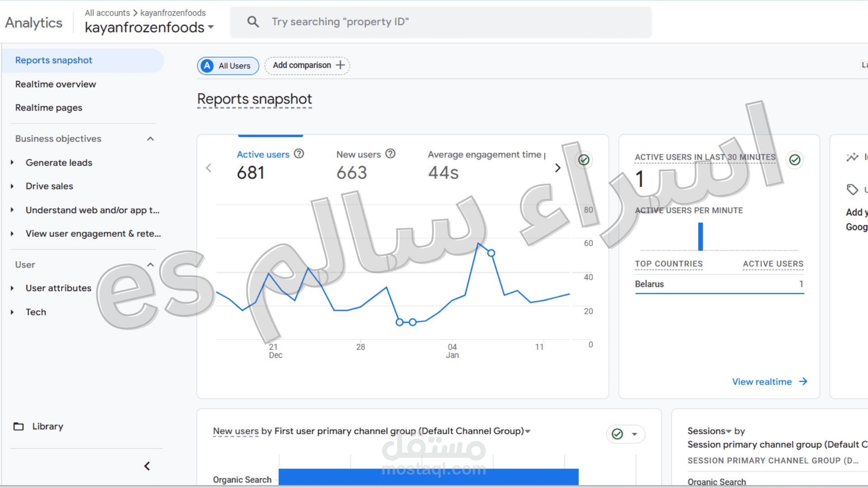Collapse the left navigation sidebar
This screenshot has width=868, height=488.
pos(147,466)
